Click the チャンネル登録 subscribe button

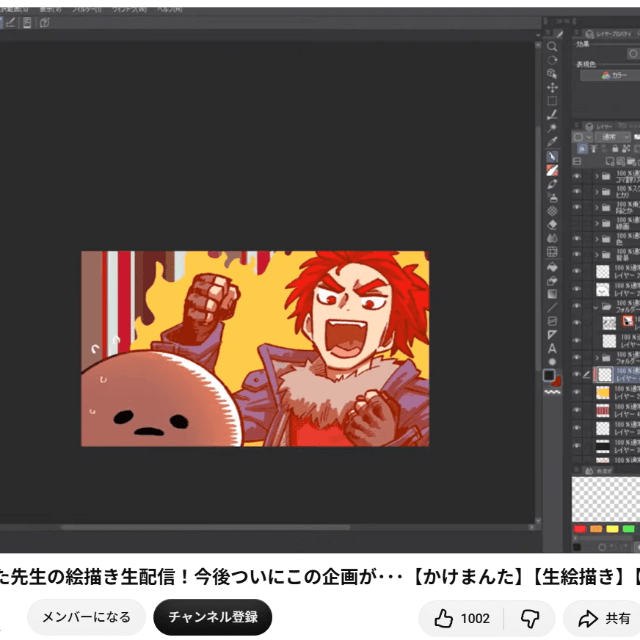(213, 617)
